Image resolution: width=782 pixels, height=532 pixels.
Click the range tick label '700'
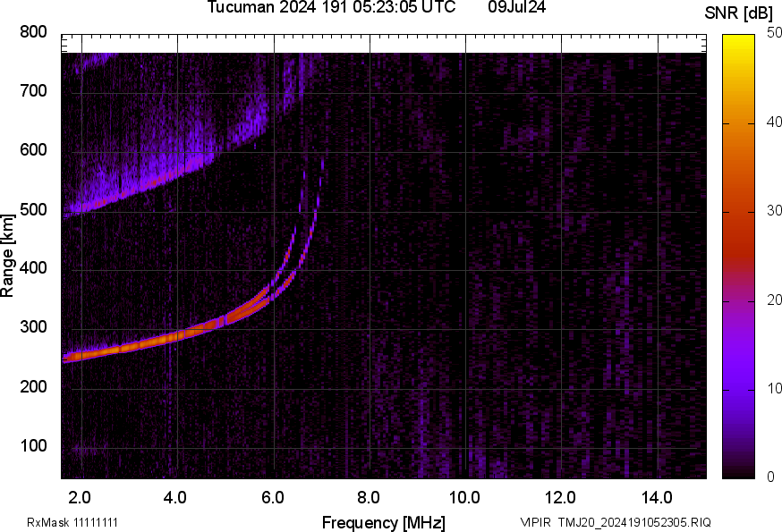coord(33,91)
